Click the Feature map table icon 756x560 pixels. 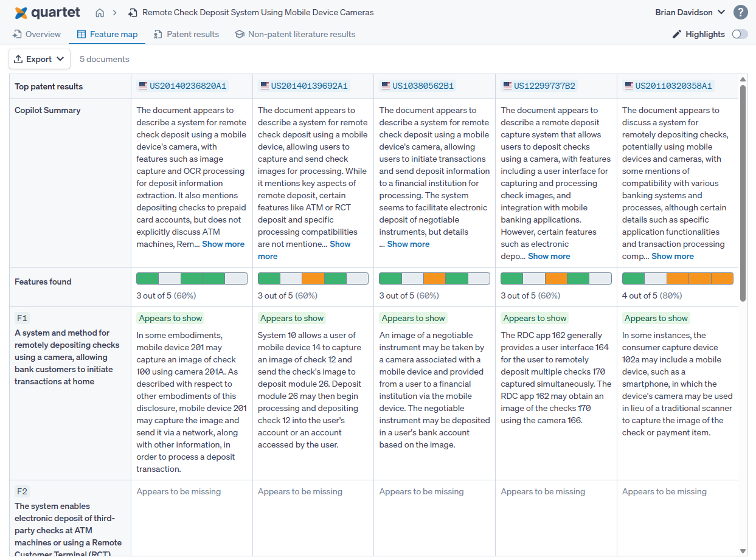tap(81, 35)
